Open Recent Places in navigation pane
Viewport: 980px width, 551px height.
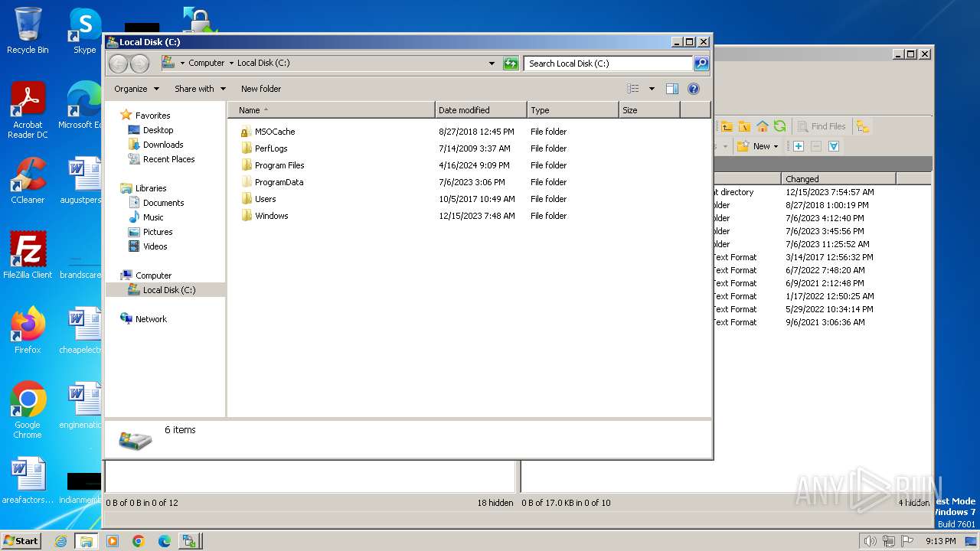tap(168, 159)
